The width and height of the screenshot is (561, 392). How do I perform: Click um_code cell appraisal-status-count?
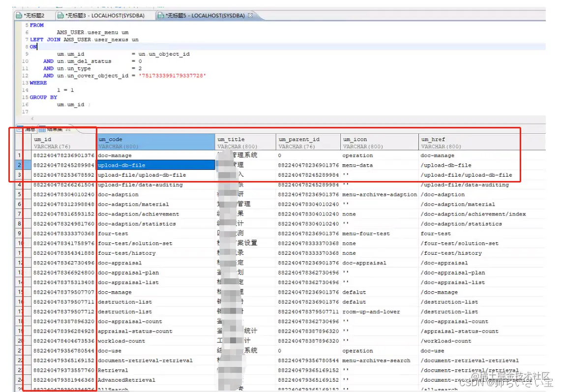[x=156, y=331]
